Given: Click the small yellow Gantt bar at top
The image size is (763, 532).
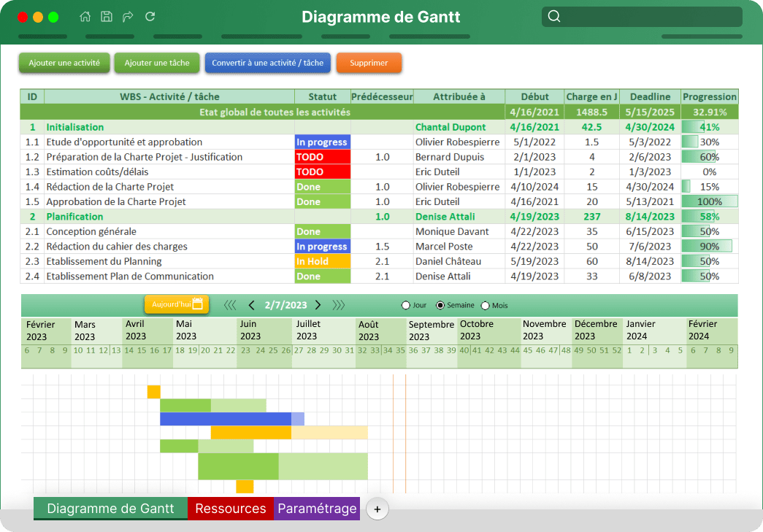Looking at the screenshot, I should click(x=154, y=391).
